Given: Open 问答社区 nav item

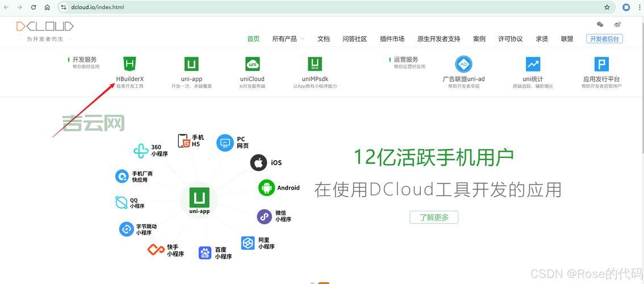Looking at the screenshot, I should [355, 39].
